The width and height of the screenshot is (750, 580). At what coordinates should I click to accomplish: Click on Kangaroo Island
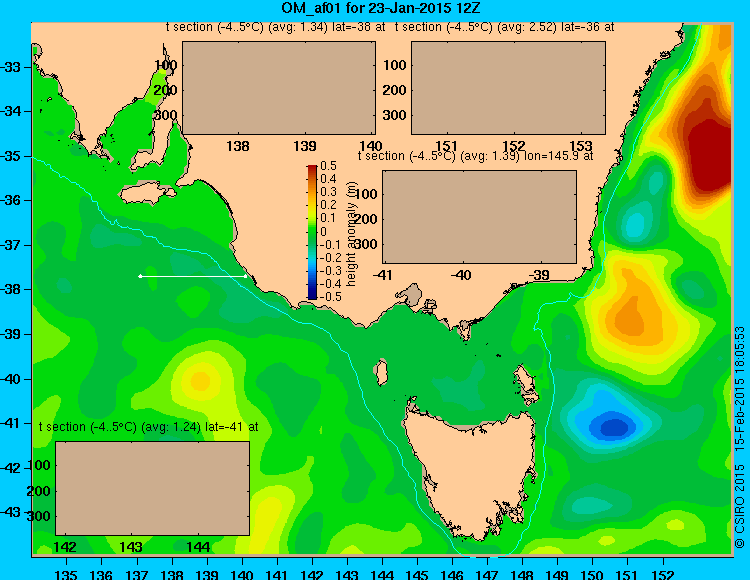tap(145, 193)
